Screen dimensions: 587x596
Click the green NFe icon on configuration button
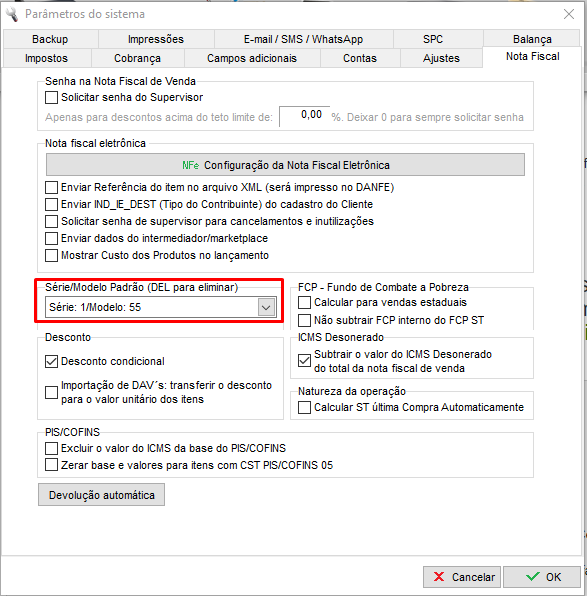click(190, 165)
